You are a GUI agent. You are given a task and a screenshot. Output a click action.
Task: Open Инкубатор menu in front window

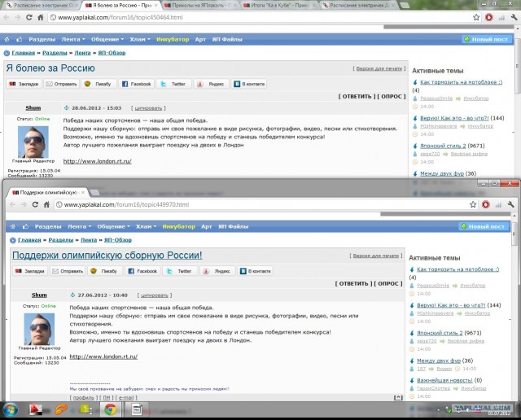tap(179, 226)
